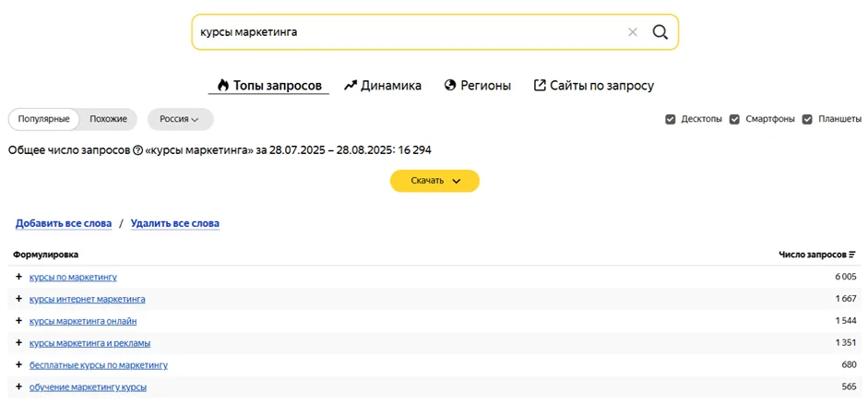This screenshot has height=404, width=868.
Task: Click the Формулировка column header
Action: point(45,255)
